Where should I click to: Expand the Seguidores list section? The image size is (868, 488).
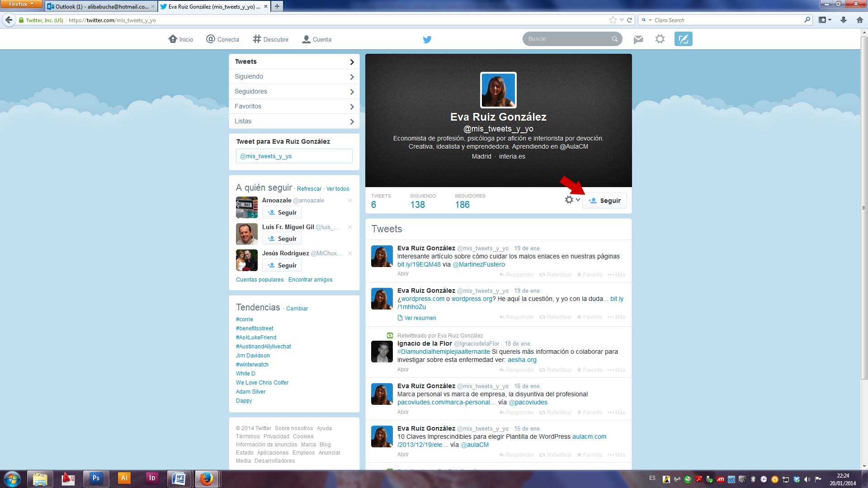tap(294, 91)
